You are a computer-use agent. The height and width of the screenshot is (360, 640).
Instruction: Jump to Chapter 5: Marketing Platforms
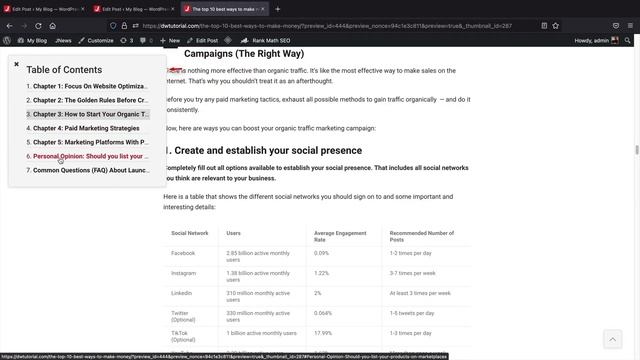[x=90, y=142]
